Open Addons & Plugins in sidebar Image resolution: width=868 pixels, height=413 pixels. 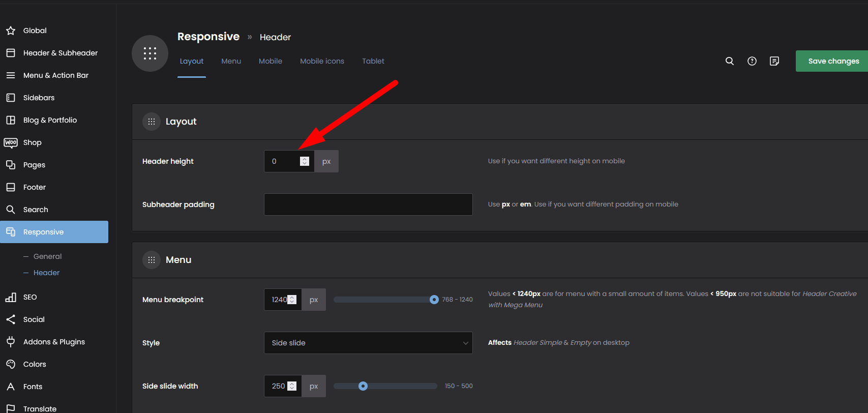[x=54, y=342]
